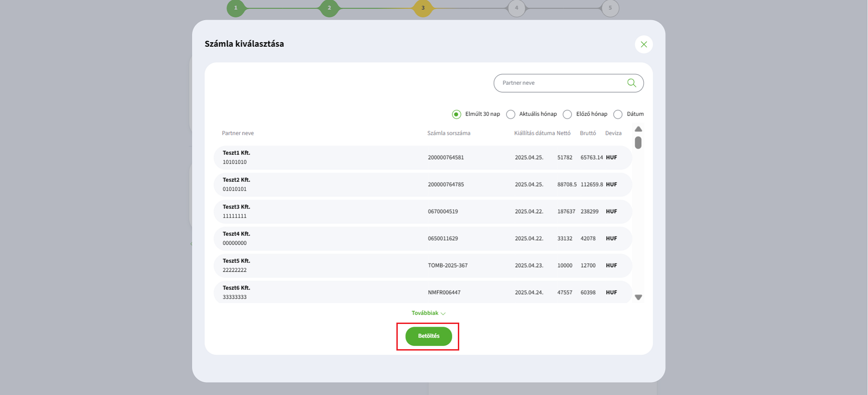This screenshot has width=868, height=395.
Task: Click step 2 progress indicator
Action: pos(329,8)
